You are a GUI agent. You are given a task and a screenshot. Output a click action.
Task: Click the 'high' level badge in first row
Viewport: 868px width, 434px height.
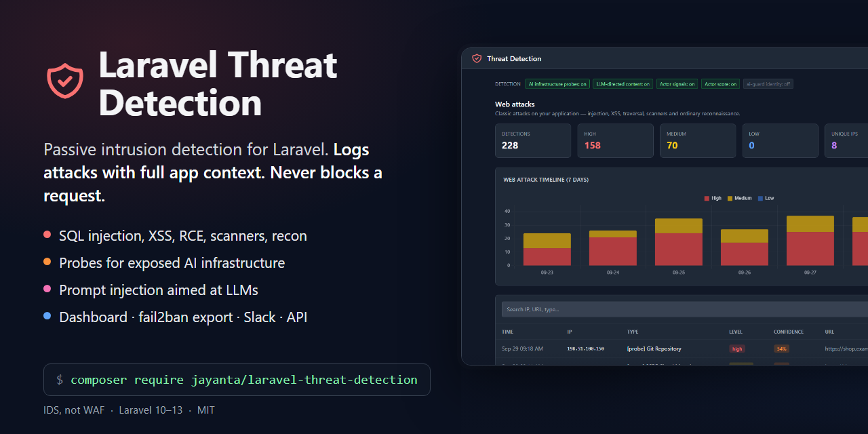[x=737, y=349]
